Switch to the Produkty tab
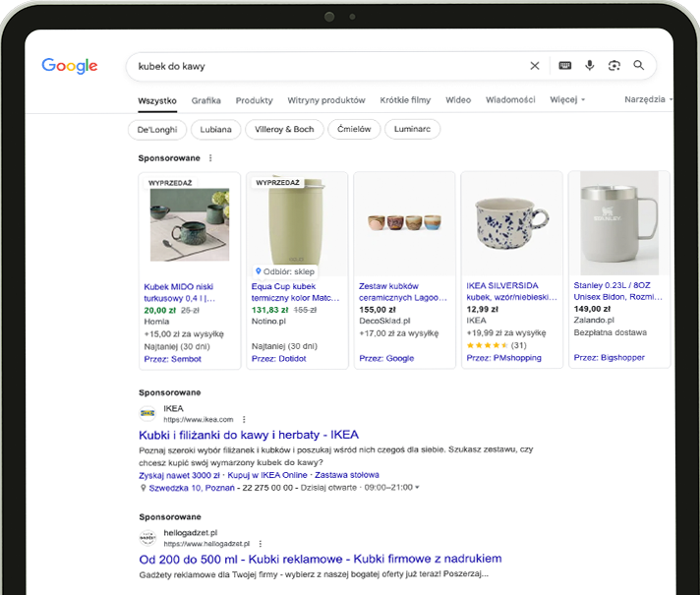 (x=254, y=100)
